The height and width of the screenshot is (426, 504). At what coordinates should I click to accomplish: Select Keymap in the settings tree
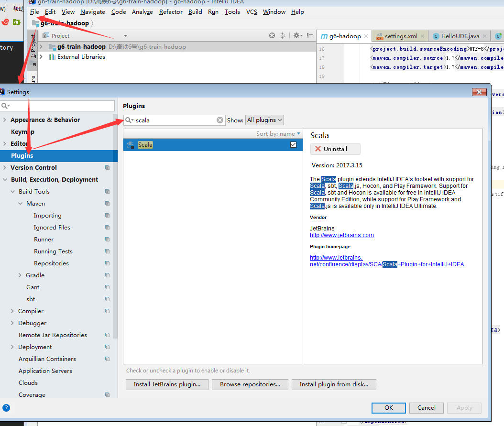coord(22,131)
